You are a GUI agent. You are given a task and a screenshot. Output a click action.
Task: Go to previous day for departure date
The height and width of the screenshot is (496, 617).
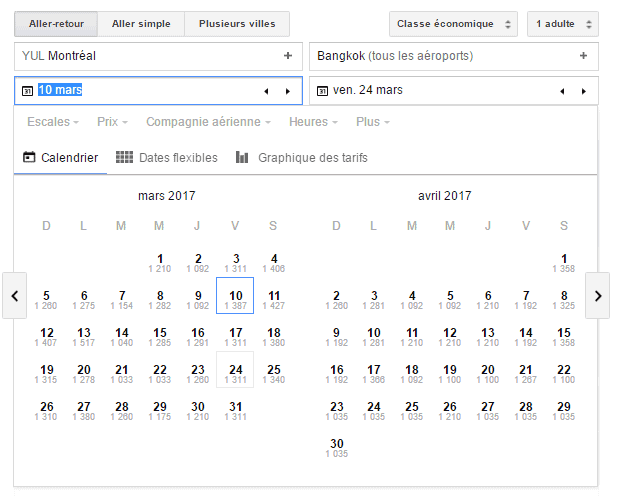pyautogui.click(x=266, y=91)
